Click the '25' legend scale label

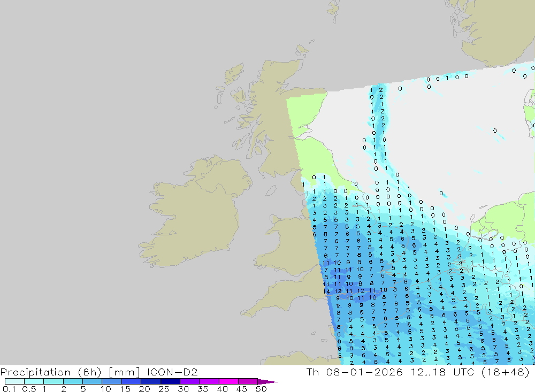tap(164, 389)
